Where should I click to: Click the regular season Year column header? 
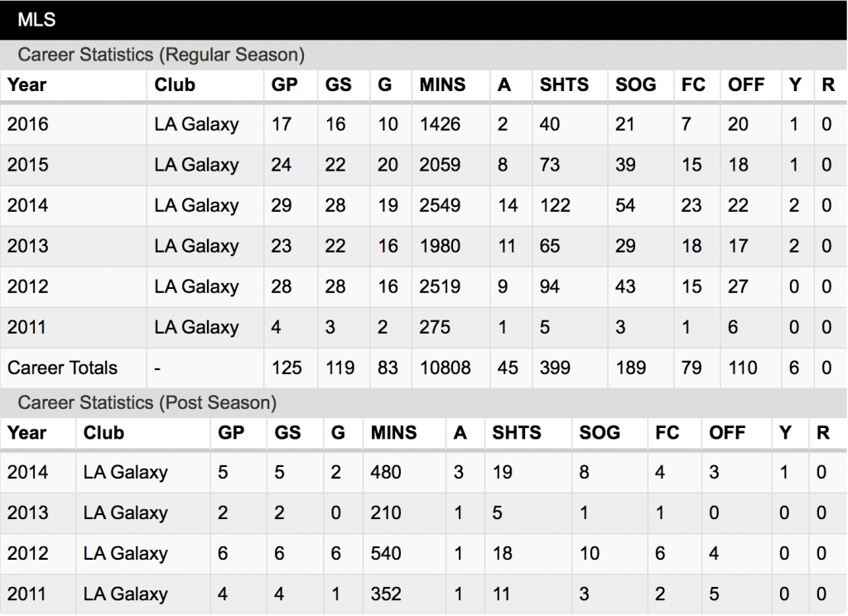pyautogui.click(x=27, y=85)
